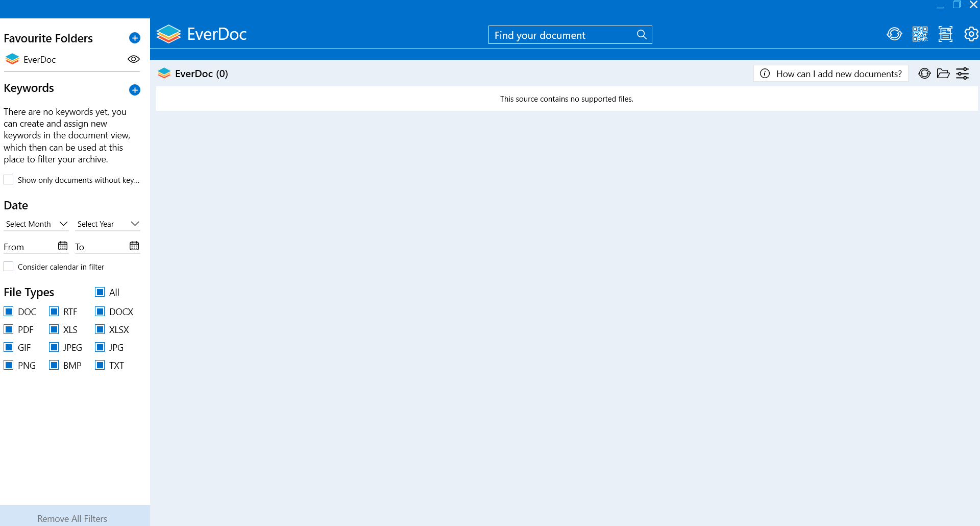Open How can I add new documents help
980x526 pixels.
(x=831, y=74)
